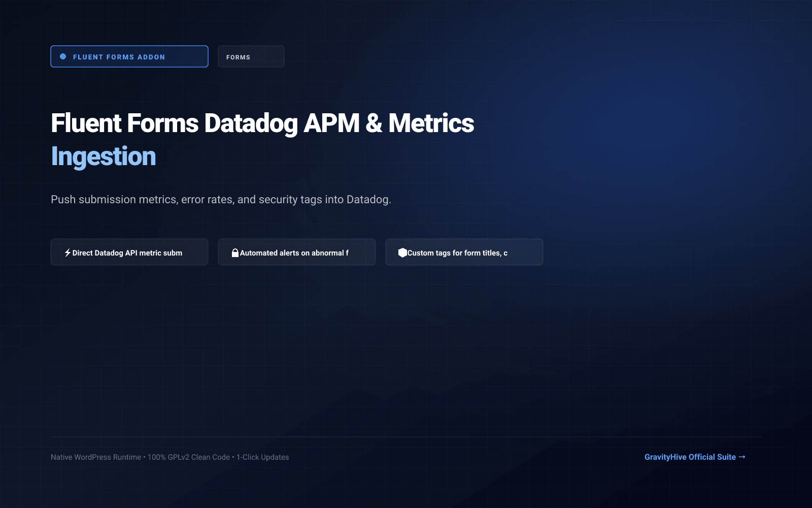Select the FORMS tag
Viewport: 812px width, 508px height.
[x=251, y=56]
